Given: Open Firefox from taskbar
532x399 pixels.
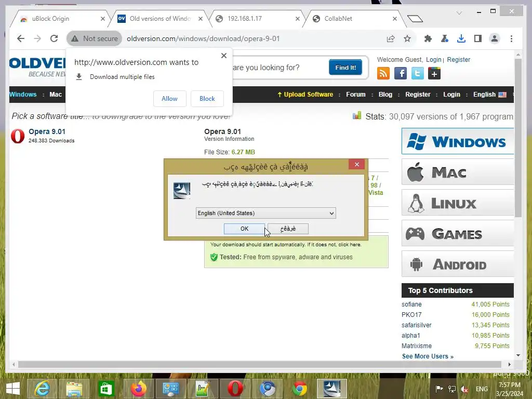Looking at the screenshot, I should [138, 389].
